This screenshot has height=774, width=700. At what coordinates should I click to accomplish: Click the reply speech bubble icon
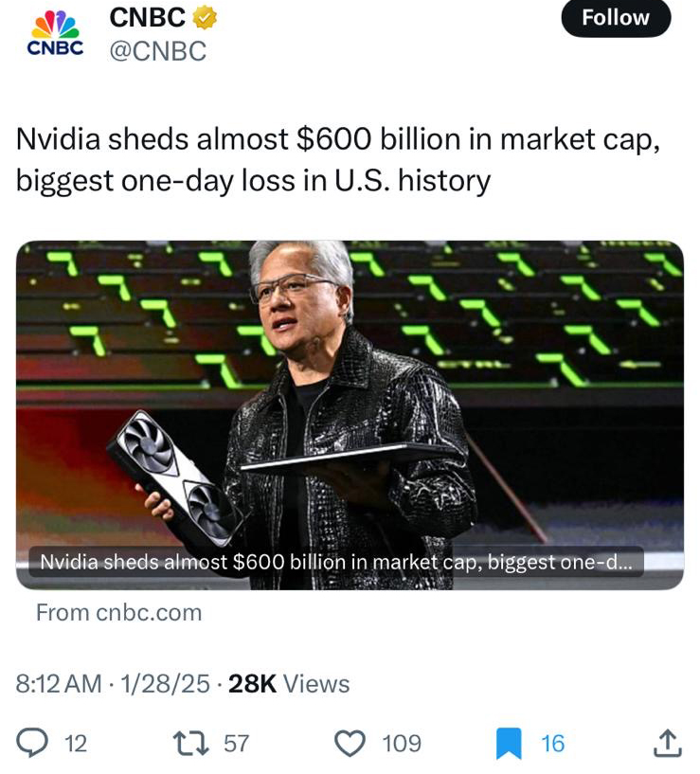click(x=33, y=743)
